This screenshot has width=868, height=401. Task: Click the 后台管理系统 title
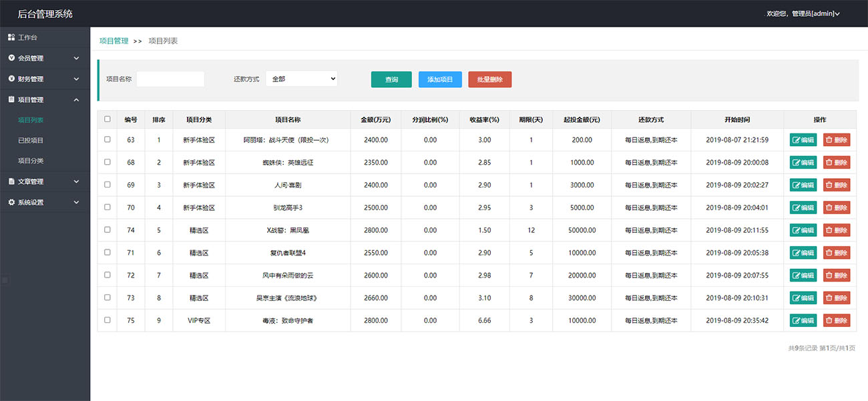point(45,13)
